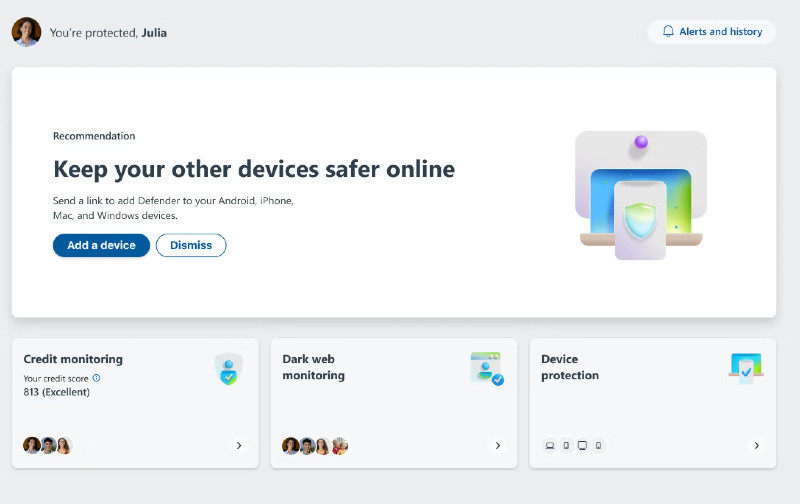Open the Credit monitoring card title
The width and height of the screenshot is (800, 504).
73,359
